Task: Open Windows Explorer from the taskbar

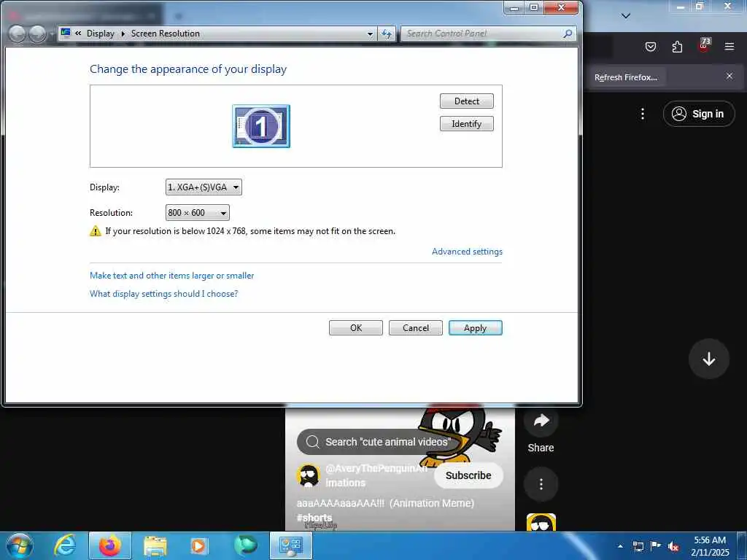Action: 155,545
